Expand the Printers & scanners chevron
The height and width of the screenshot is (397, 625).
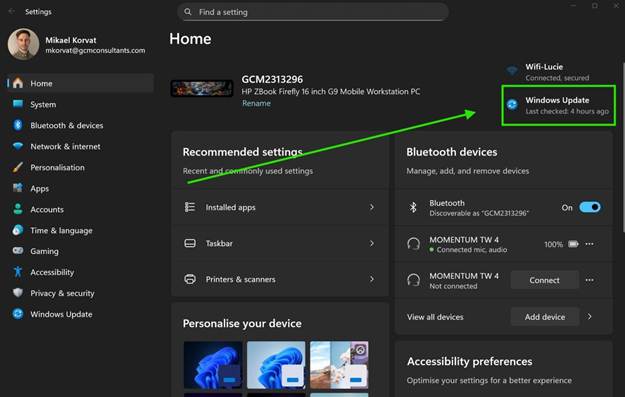coord(371,279)
